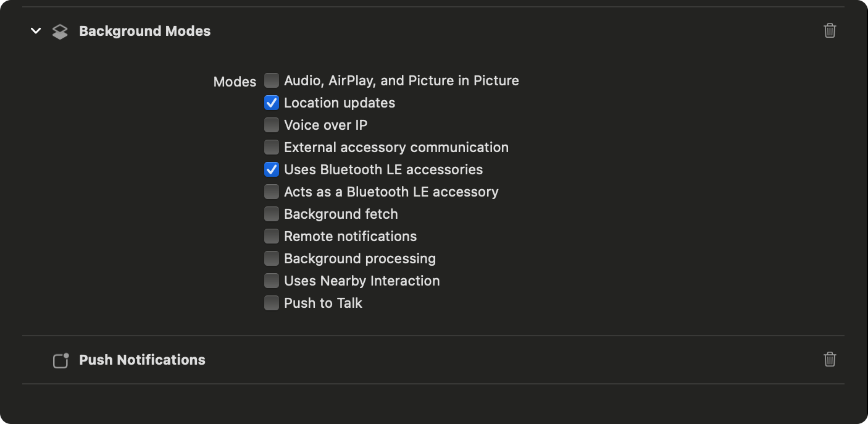Enable Background processing mode
868x424 pixels.
point(272,258)
